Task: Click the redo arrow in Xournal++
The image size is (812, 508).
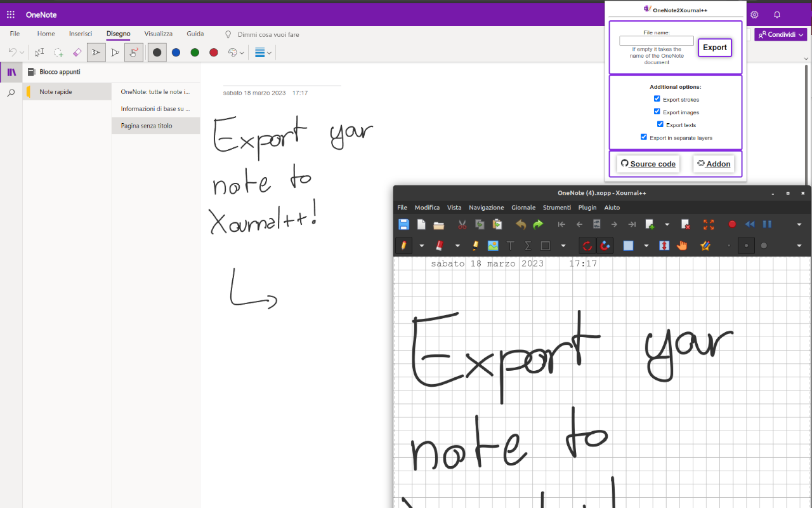Action: click(x=538, y=224)
